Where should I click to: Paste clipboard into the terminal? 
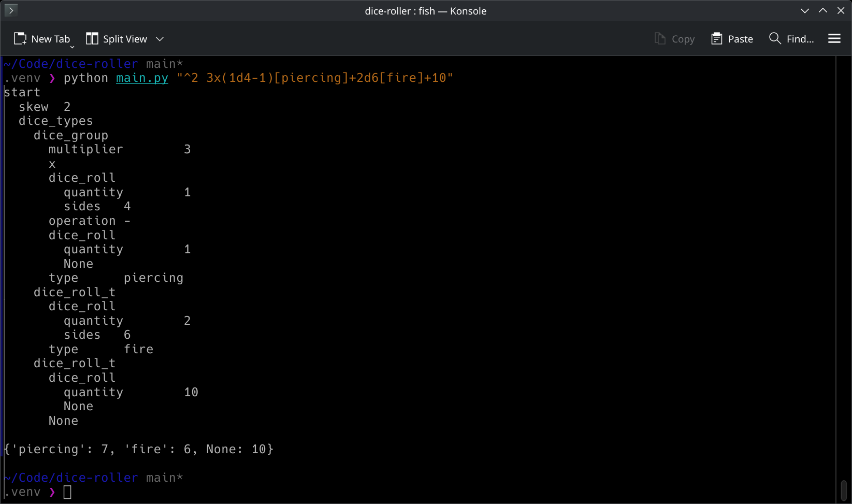732,39
